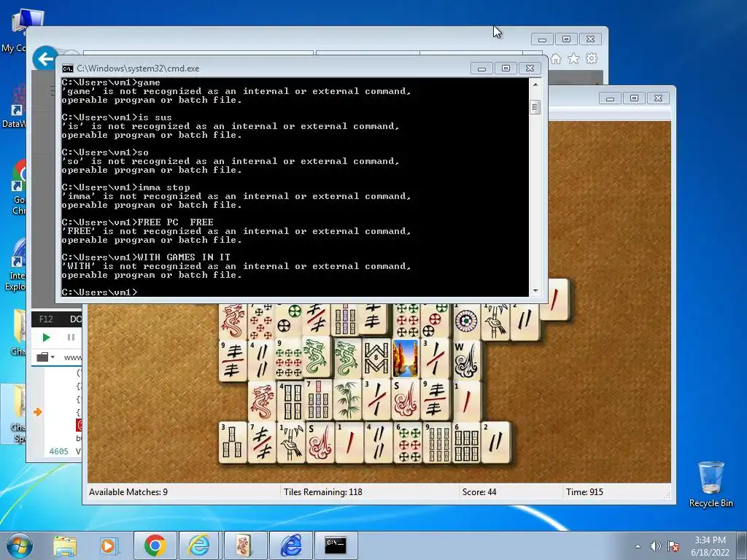Viewport: 747px width, 560px height.
Task: Minimize the cmd.exe window
Action: click(481, 69)
